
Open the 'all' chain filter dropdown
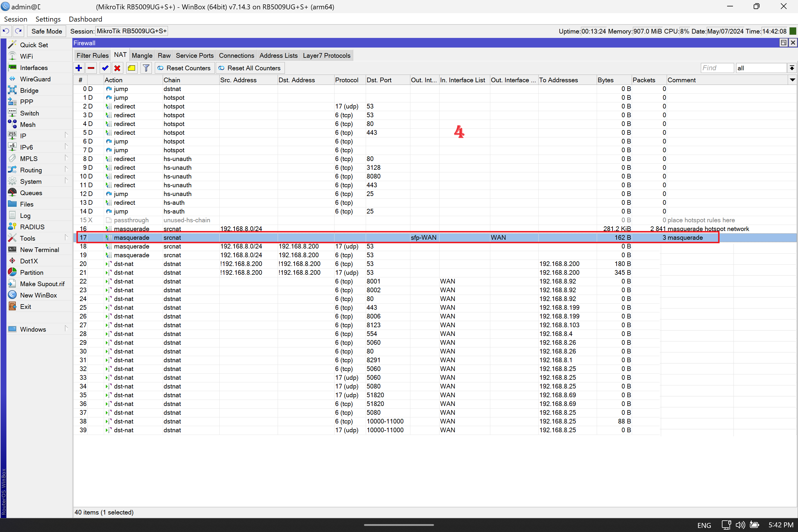(792, 68)
